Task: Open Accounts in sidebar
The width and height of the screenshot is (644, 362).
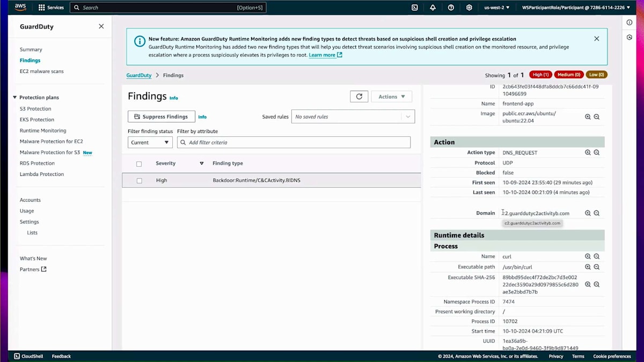Action: (x=30, y=200)
